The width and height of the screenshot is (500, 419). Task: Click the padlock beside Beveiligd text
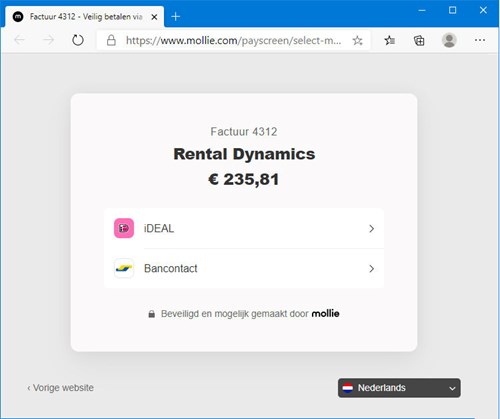[x=151, y=314]
